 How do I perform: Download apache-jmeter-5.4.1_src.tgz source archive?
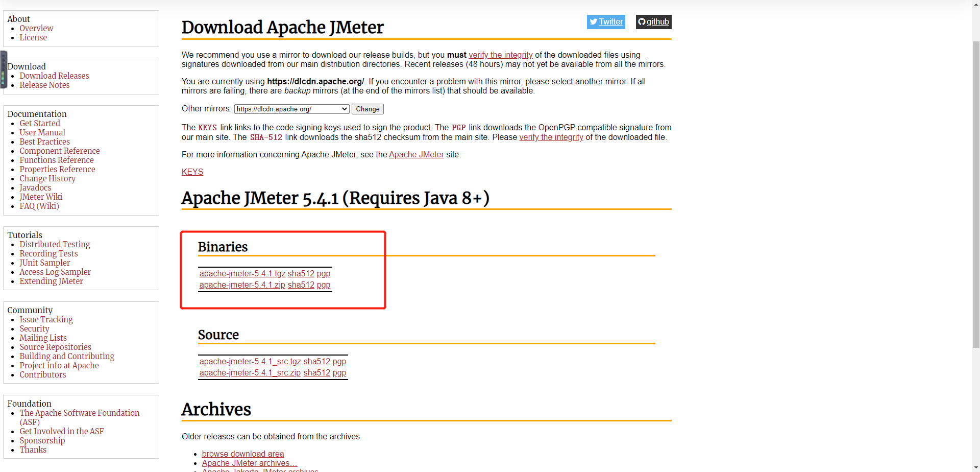[250, 361]
